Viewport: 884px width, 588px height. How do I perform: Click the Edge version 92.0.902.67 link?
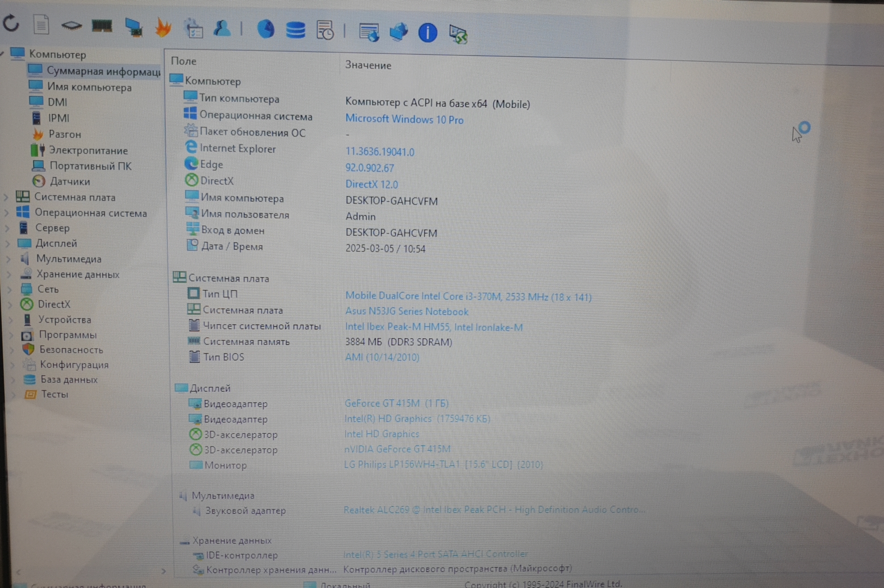coord(370,168)
